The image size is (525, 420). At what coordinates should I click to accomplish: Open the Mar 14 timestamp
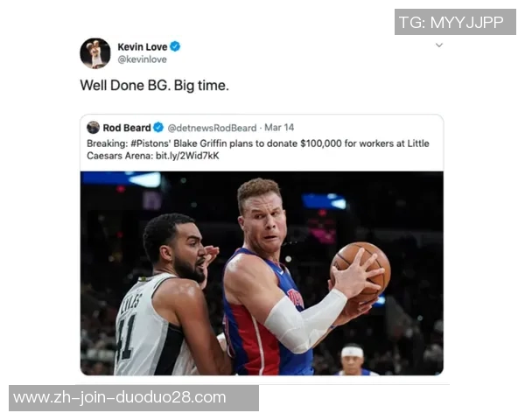279,127
